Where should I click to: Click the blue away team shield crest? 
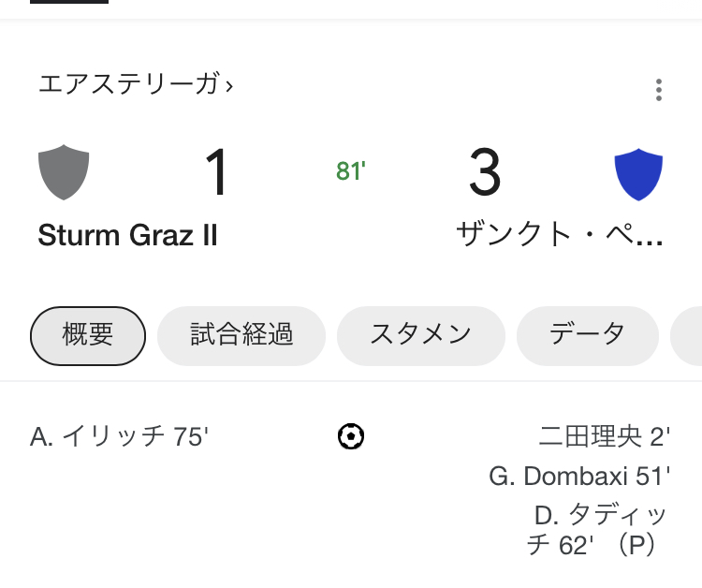tap(638, 174)
